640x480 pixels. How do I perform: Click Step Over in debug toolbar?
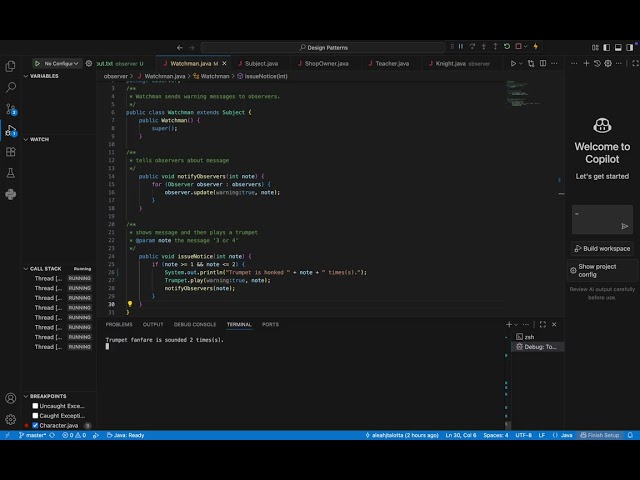point(472,47)
